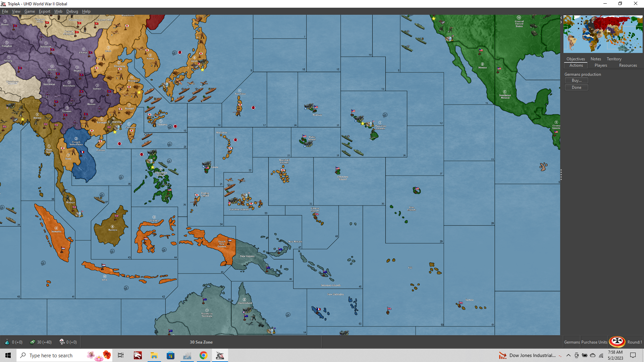
Task: Click the Solomon Islands label
Action: pyautogui.click(x=331, y=285)
